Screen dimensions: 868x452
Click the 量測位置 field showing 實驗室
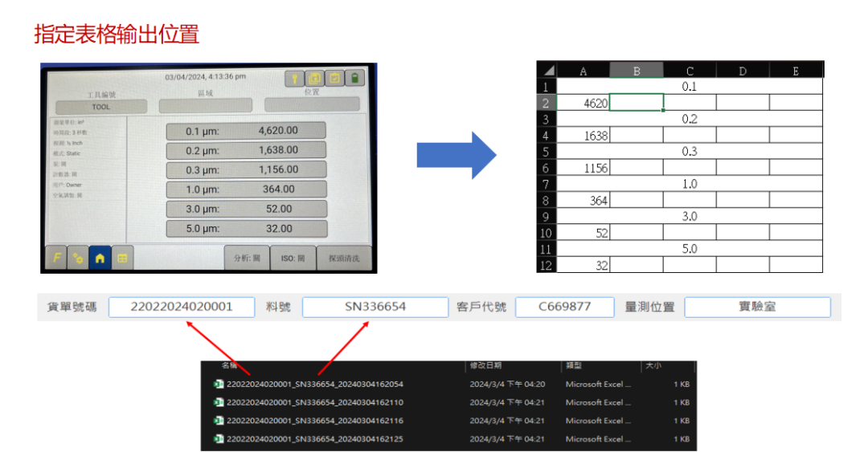point(757,307)
